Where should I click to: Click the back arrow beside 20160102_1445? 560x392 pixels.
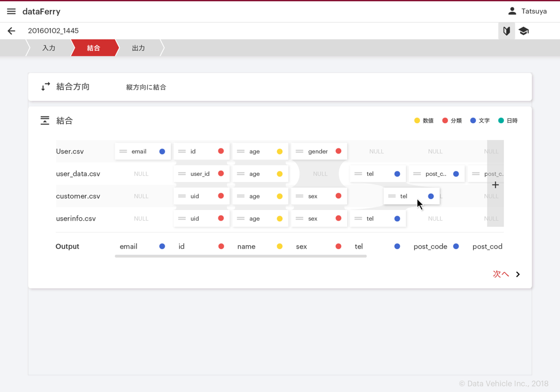pyautogui.click(x=11, y=31)
